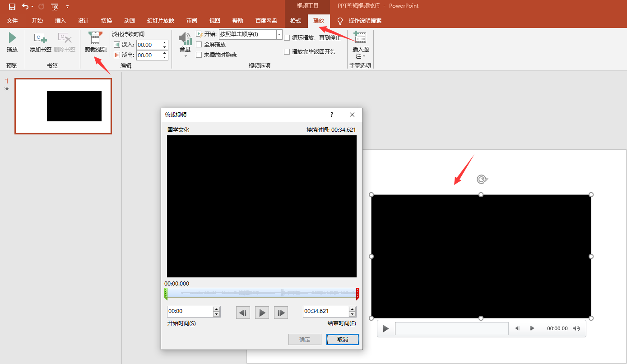
Task: Click the slide video seek bar
Action: (451, 328)
